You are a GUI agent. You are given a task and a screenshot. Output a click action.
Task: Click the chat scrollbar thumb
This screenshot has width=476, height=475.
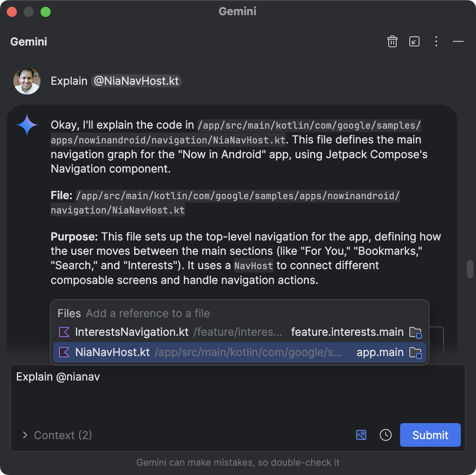(470, 270)
